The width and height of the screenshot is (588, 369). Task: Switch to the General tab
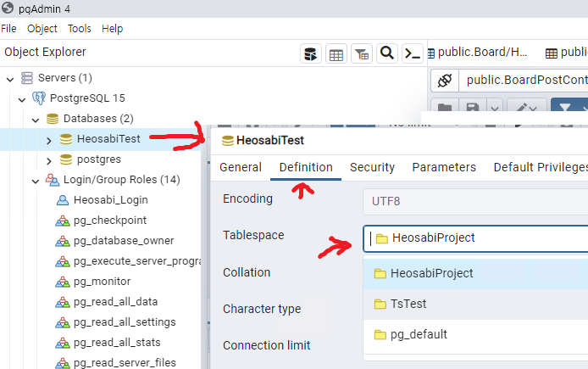point(241,167)
